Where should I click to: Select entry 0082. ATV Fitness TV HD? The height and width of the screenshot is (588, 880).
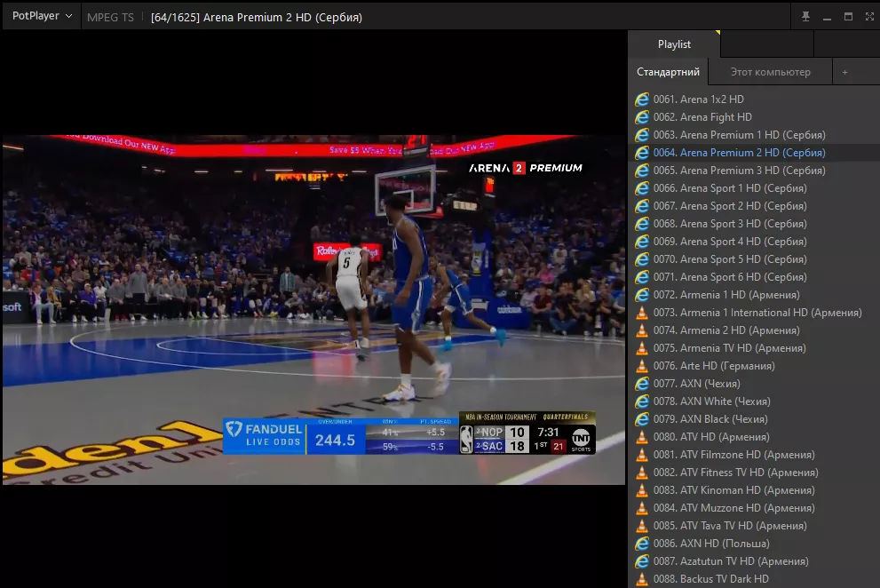754,473
